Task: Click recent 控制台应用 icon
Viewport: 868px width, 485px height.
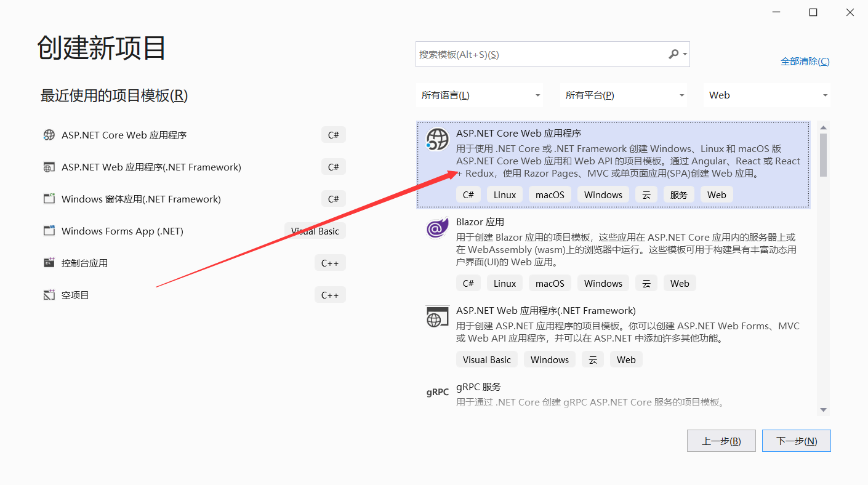Action: click(x=49, y=263)
